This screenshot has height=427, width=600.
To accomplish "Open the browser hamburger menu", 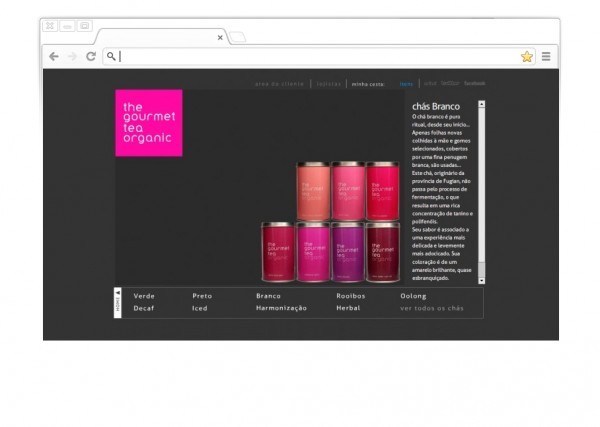I will point(546,57).
